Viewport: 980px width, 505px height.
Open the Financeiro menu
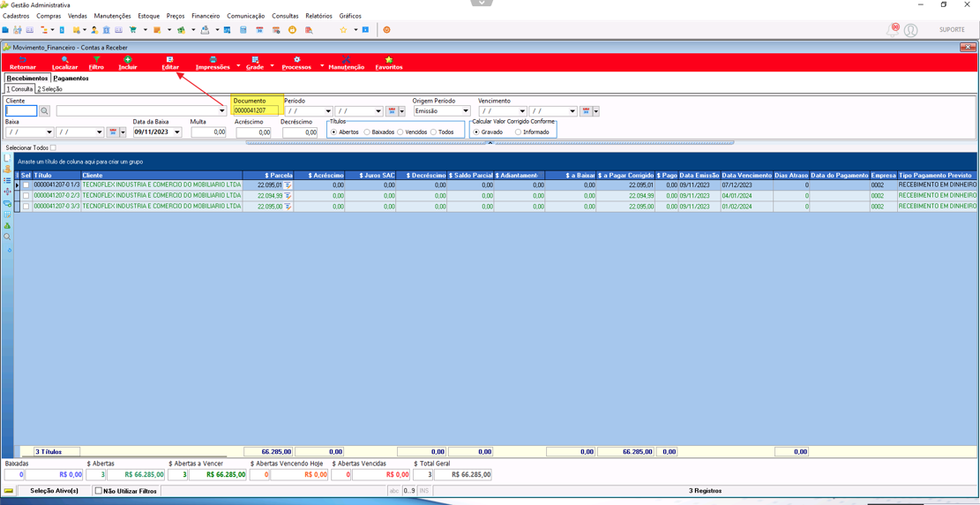pyautogui.click(x=206, y=16)
